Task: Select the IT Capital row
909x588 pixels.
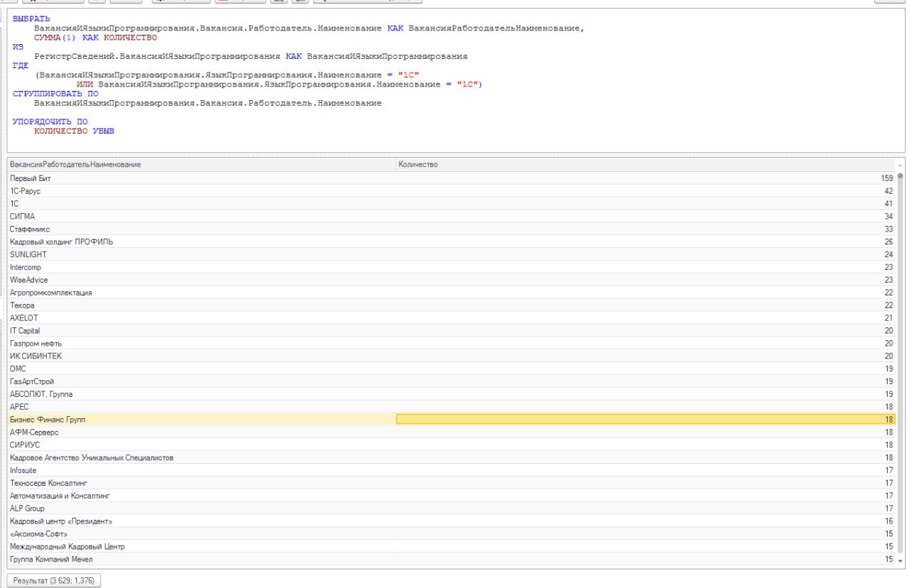Action: 451,330
